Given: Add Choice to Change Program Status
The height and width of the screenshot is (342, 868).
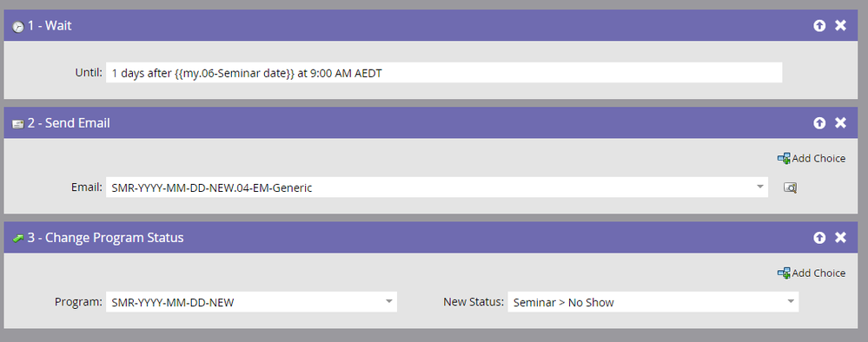Looking at the screenshot, I should coord(812,273).
